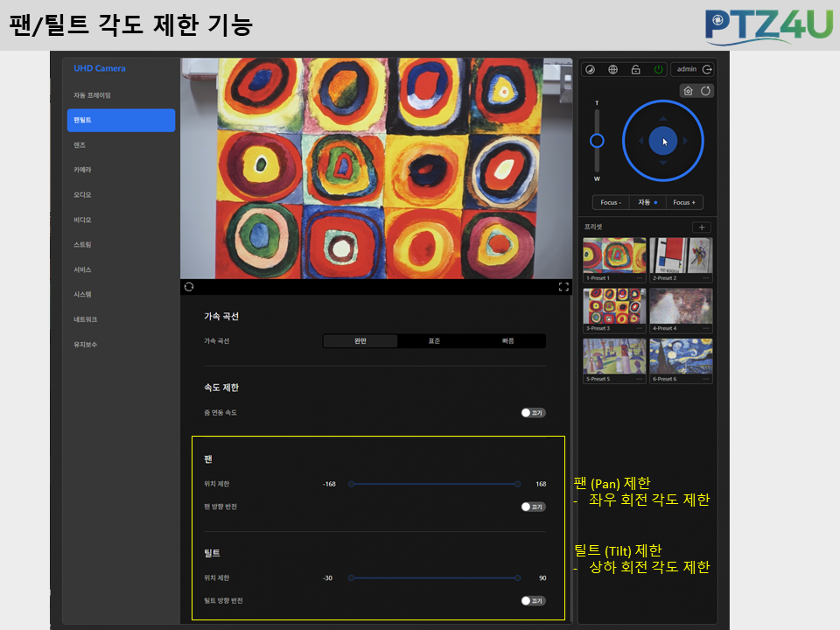Viewport: 840px width, 630px height.
Task: Click the live camera video preview
Action: 376,168
